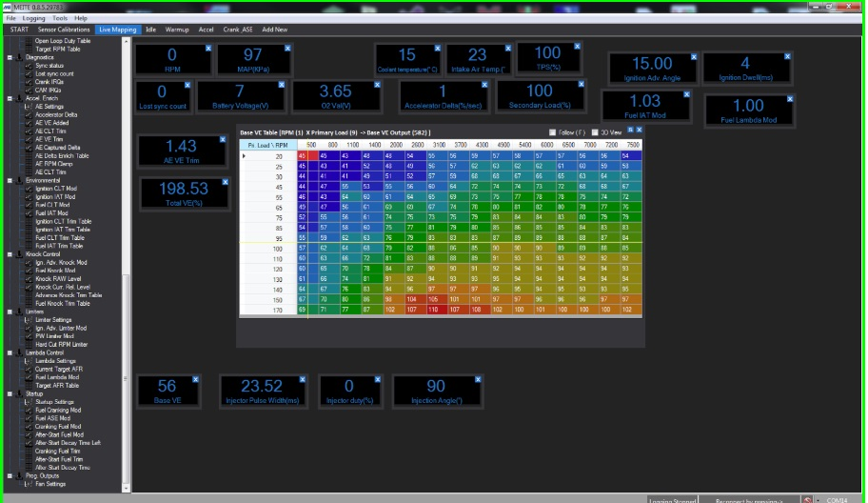
Task: Toggle the 3D View checkbox
Action: [595, 132]
